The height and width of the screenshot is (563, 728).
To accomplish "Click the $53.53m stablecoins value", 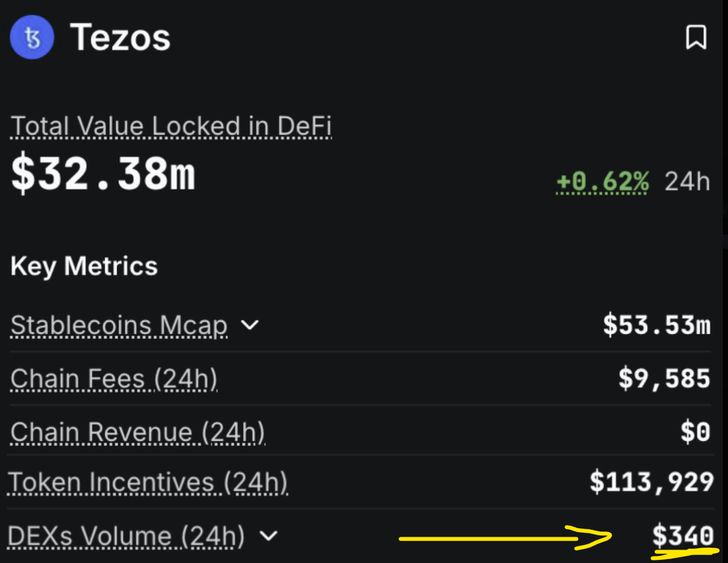I will [x=657, y=325].
